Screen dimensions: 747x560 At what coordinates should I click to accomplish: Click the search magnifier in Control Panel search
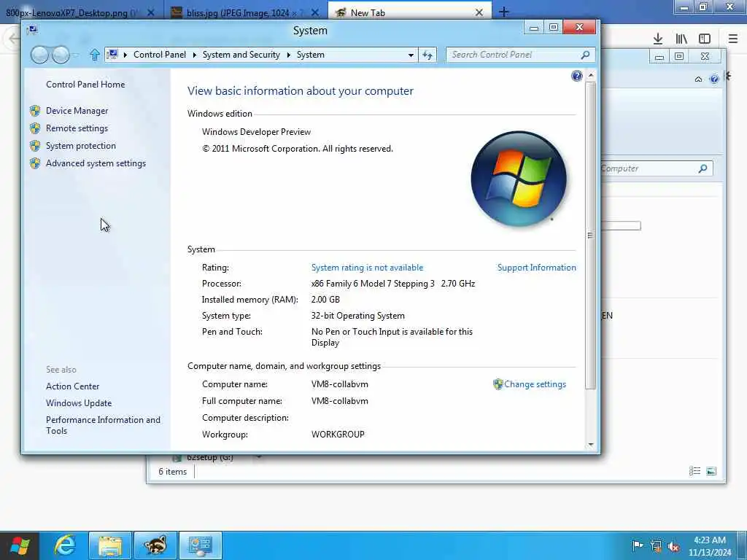coord(585,55)
